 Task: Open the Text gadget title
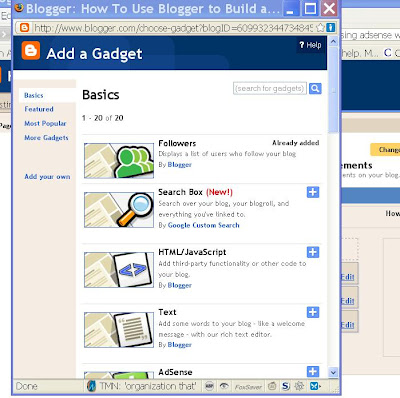click(167, 312)
